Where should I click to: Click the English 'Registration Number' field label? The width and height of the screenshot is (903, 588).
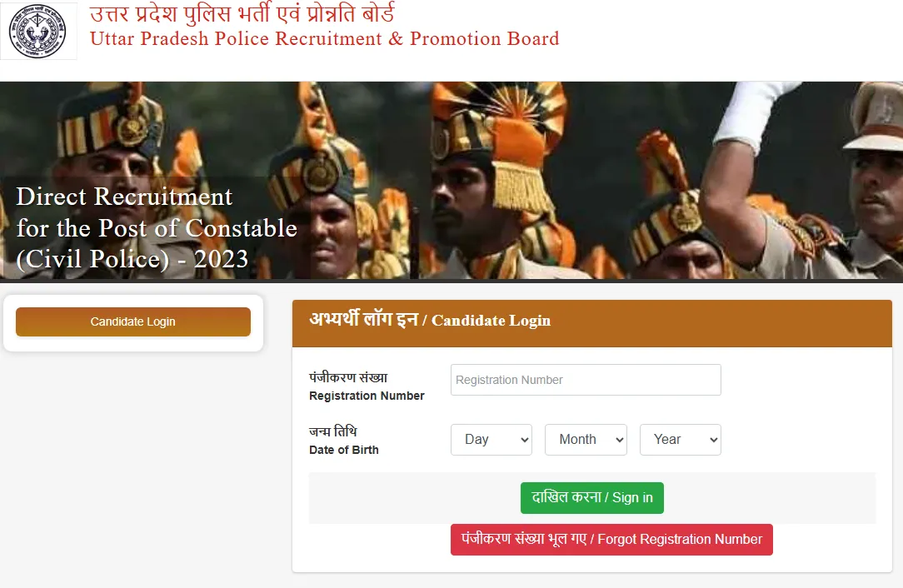click(x=367, y=396)
